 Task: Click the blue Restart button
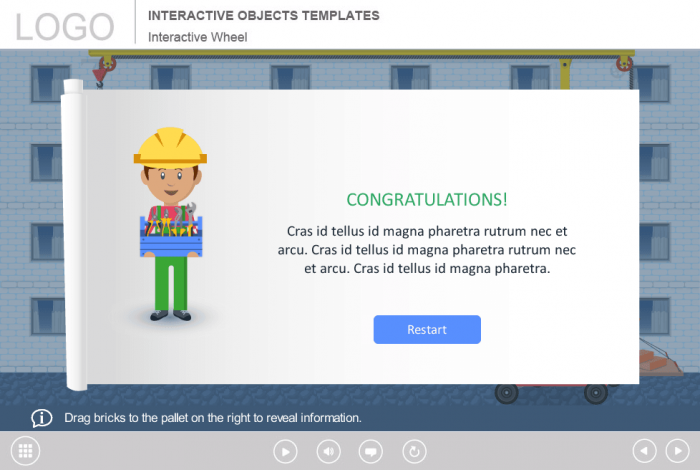(427, 330)
